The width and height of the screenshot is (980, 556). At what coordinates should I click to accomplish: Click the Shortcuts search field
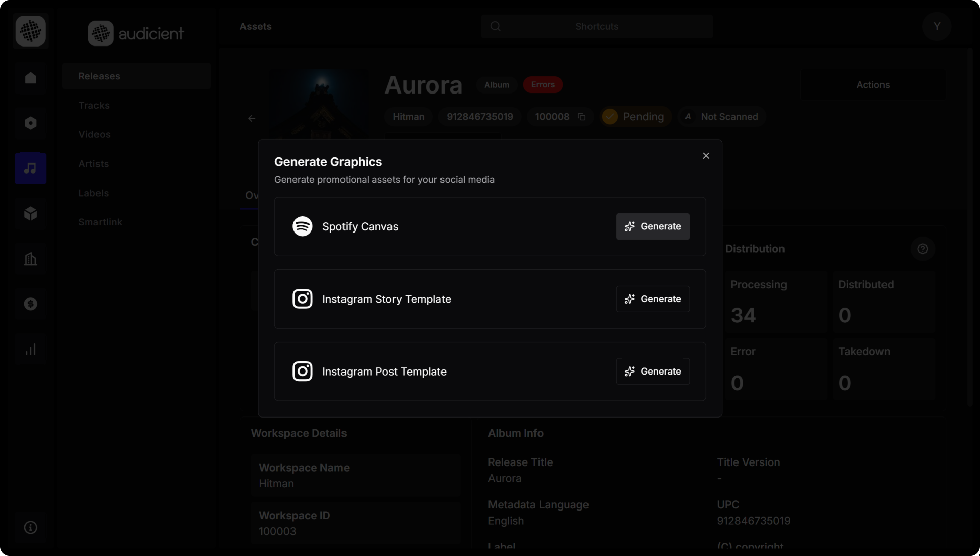(x=596, y=26)
